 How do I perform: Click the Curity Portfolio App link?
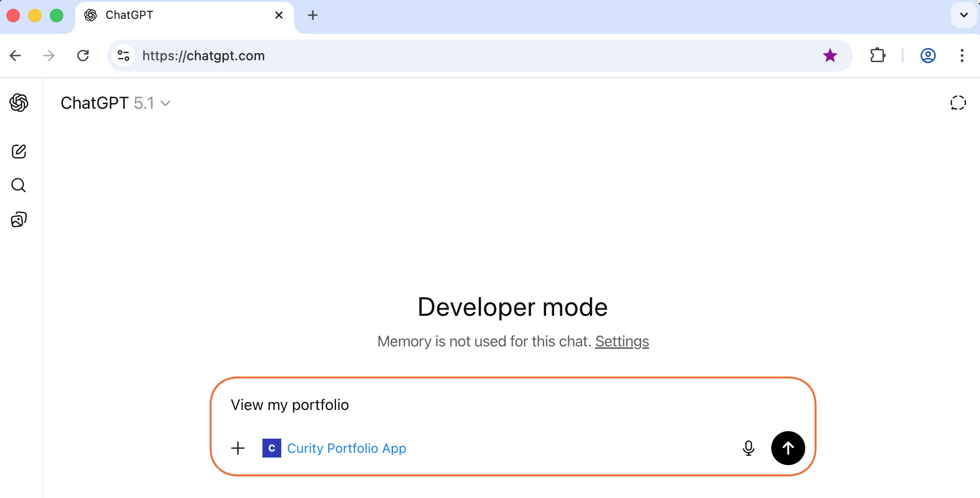tap(347, 448)
